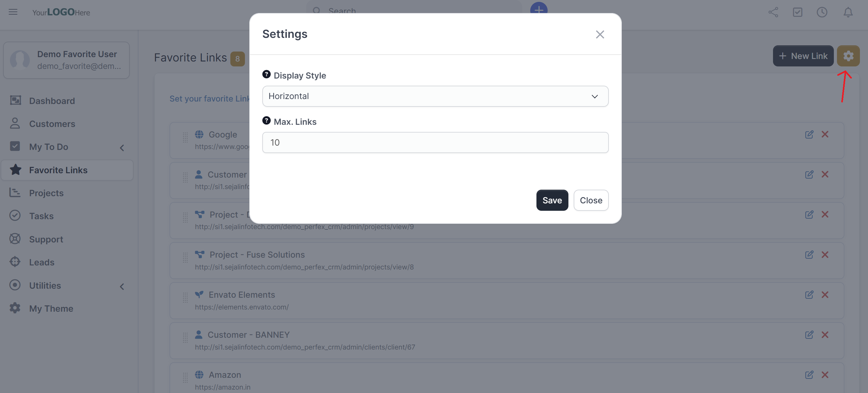
Task: Expand the Utilities submenu
Action: [122, 286]
